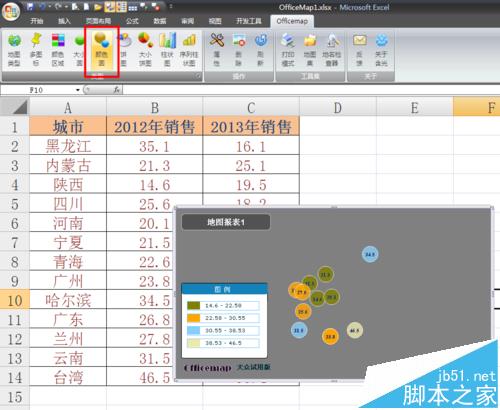500x410 pixels.
Task: Click the 哈尔滨 cell
Action: click(68, 300)
